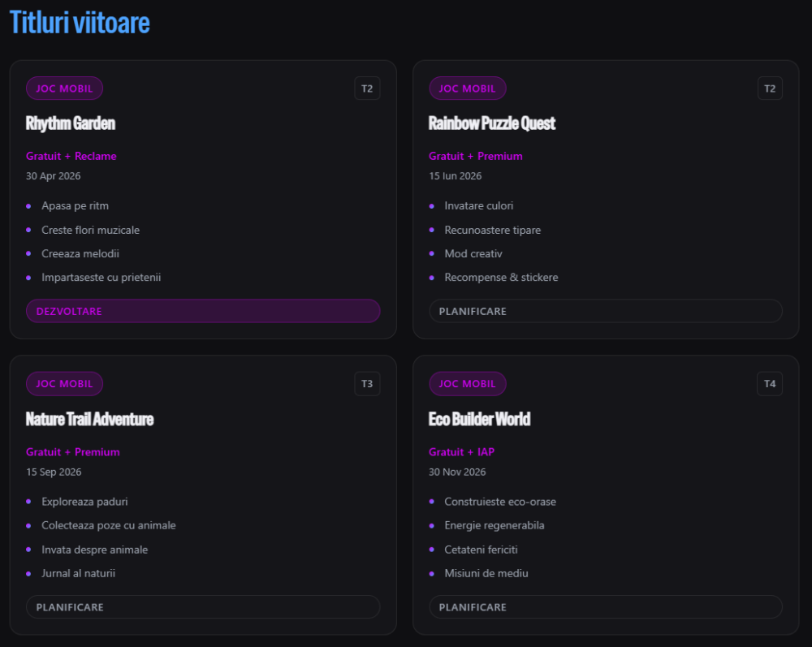
Task: Select T2 badge on Rainbow Puzzle Quest card
Action: [x=770, y=88]
